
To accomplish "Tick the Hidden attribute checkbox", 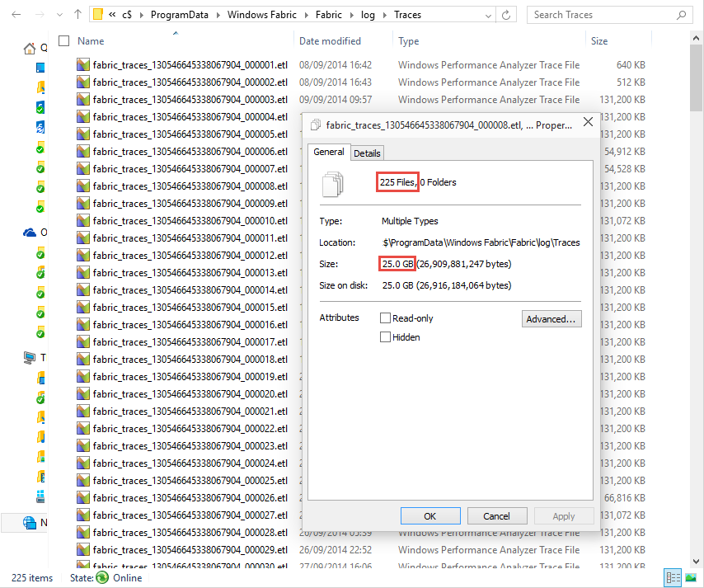I will [385, 337].
